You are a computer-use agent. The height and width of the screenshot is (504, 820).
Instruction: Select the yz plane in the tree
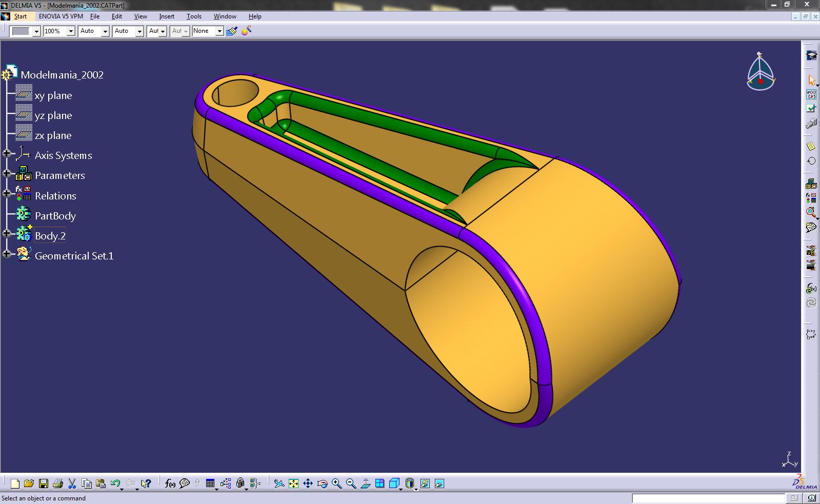pyautogui.click(x=53, y=116)
